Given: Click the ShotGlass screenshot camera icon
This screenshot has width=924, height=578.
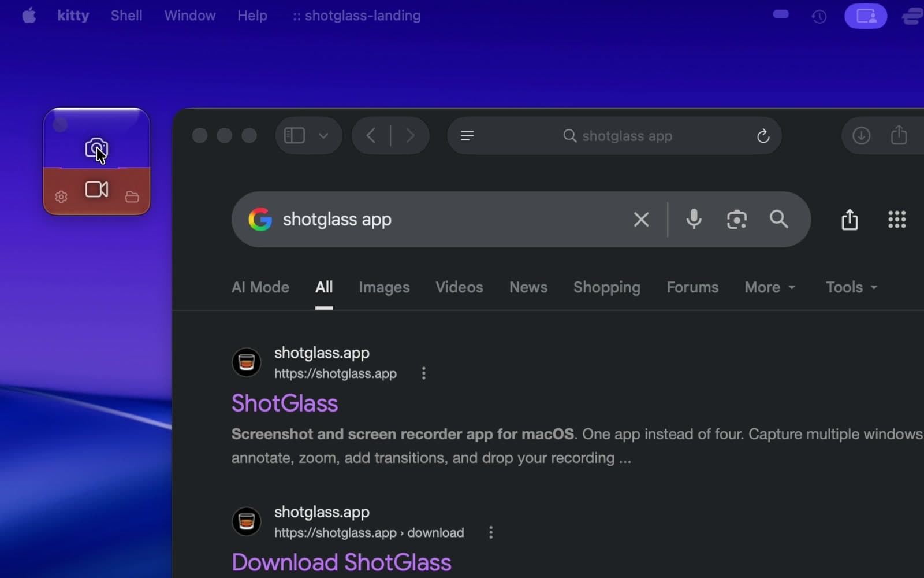Looking at the screenshot, I should [96, 148].
